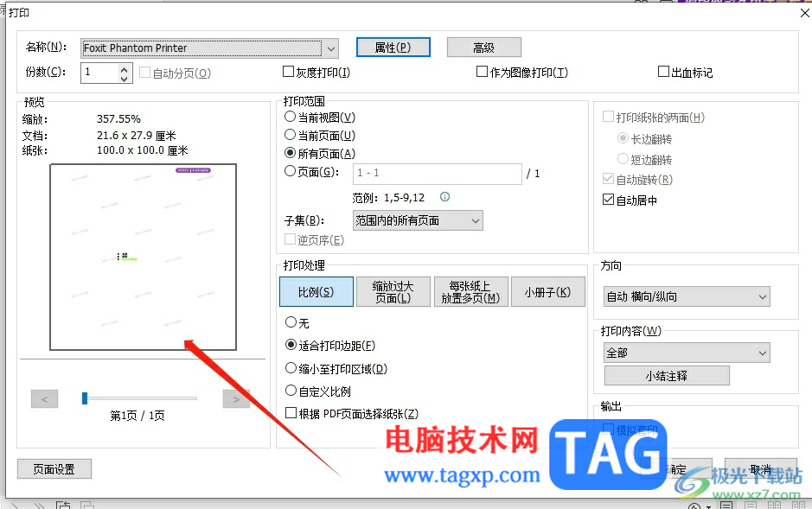Click the 小结注释 summarize comments button
The width and height of the screenshot is (812, 509).
pos(667,376)
